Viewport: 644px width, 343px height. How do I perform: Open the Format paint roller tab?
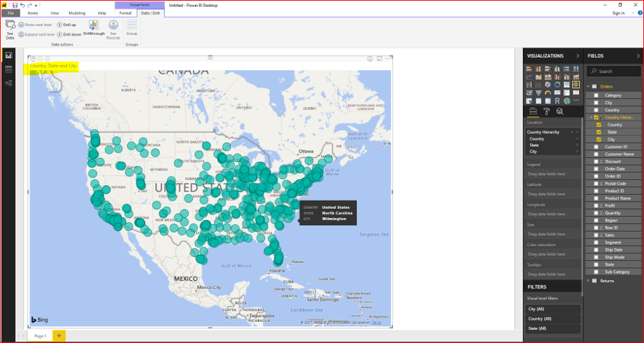coord(547,111)
